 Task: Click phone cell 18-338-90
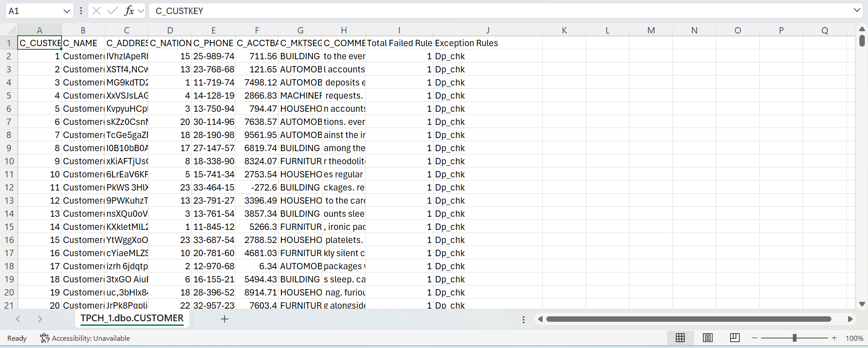click(x=214, y=161)
